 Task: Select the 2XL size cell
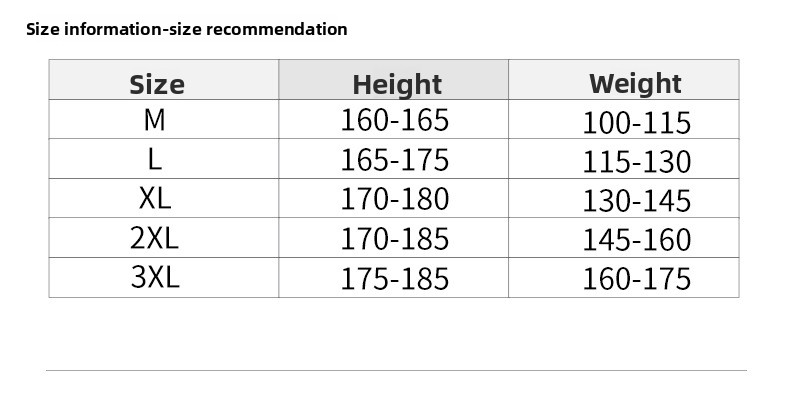coord(155,239)
